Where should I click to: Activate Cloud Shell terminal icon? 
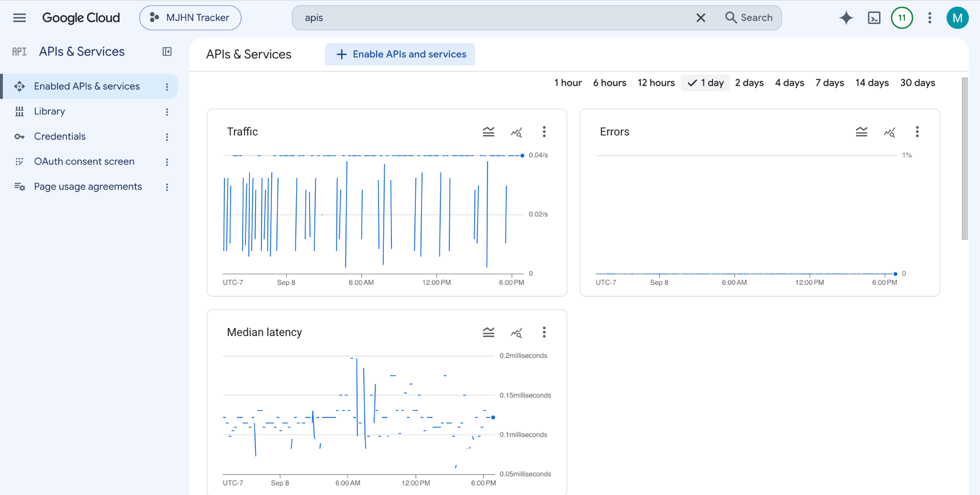click(x=874, y=18)
